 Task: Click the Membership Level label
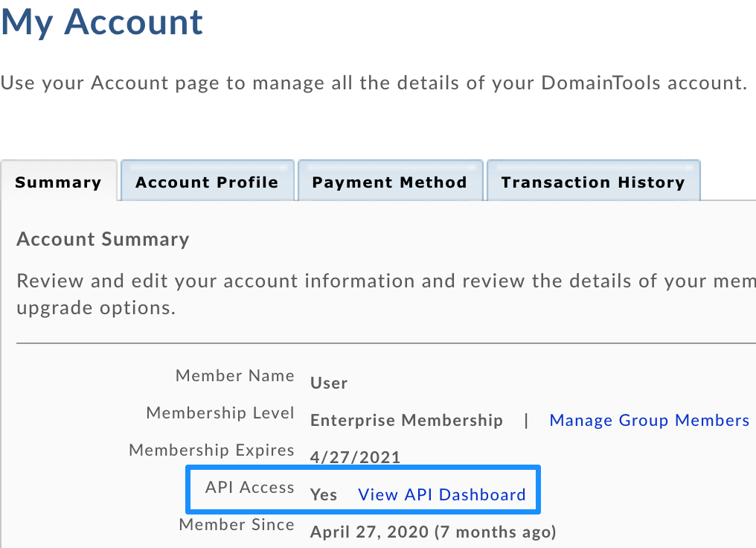tap(220, 413)
